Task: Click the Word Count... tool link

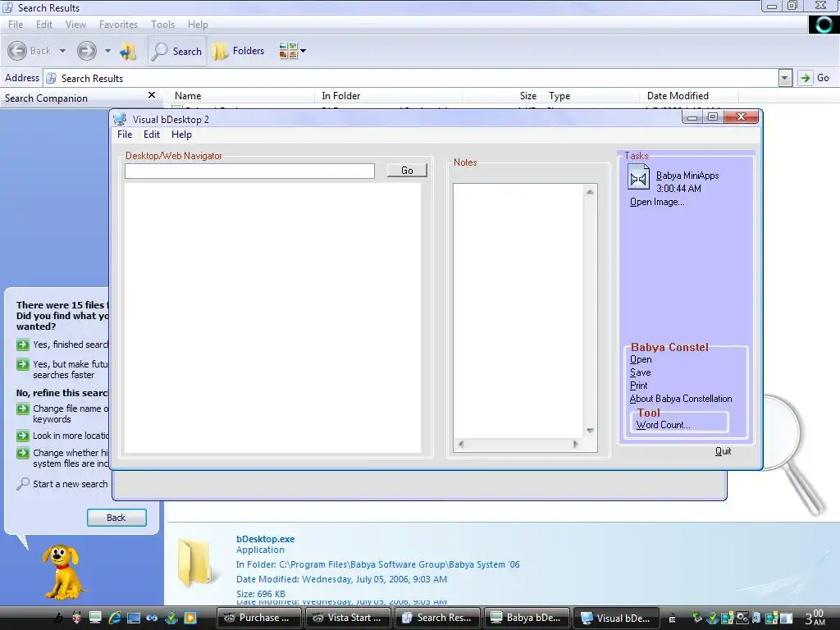Action: (x=663, y=425)
